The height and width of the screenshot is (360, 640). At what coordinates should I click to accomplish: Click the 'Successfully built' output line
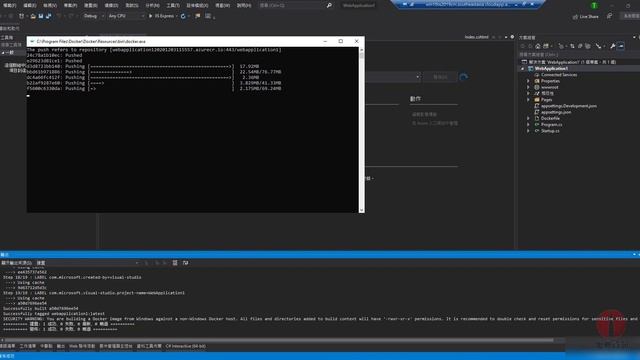tap(41, 309)
